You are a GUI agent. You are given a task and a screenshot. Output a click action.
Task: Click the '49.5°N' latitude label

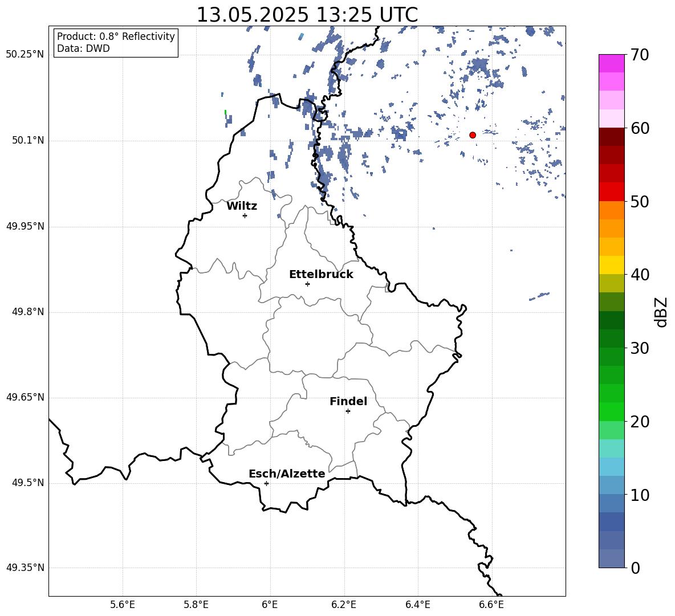(29, 483)
